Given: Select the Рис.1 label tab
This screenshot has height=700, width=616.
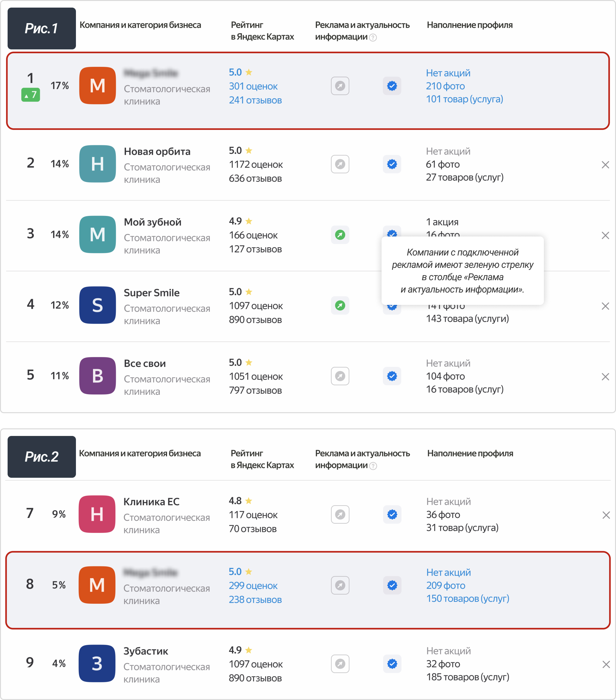Looking at the screenshot, I should point(41,28).
